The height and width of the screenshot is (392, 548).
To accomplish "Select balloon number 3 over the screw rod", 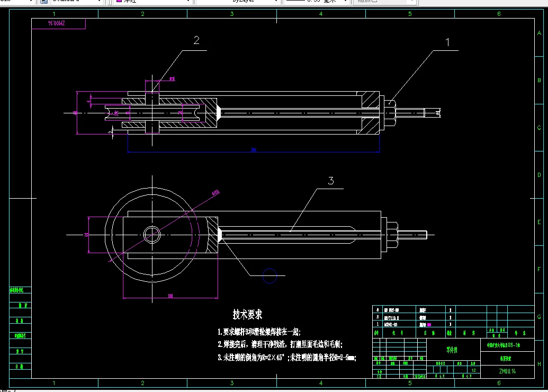I will click(331, 181).
